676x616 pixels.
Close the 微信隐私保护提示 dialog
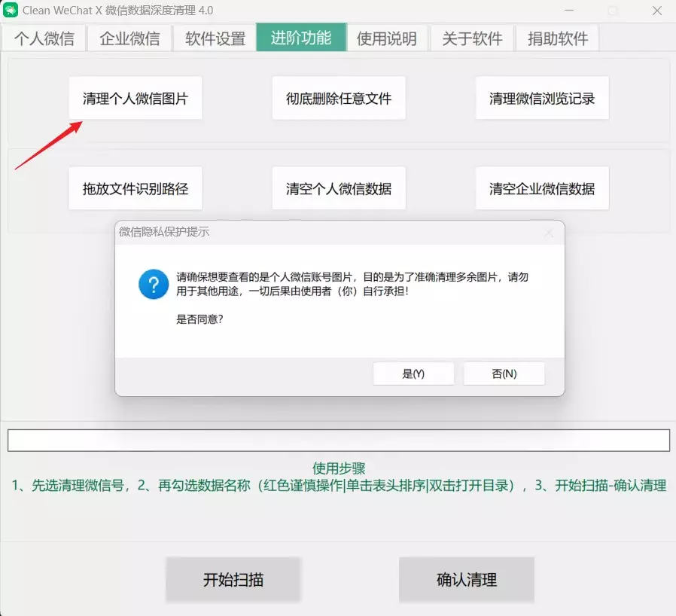[549, 233]
